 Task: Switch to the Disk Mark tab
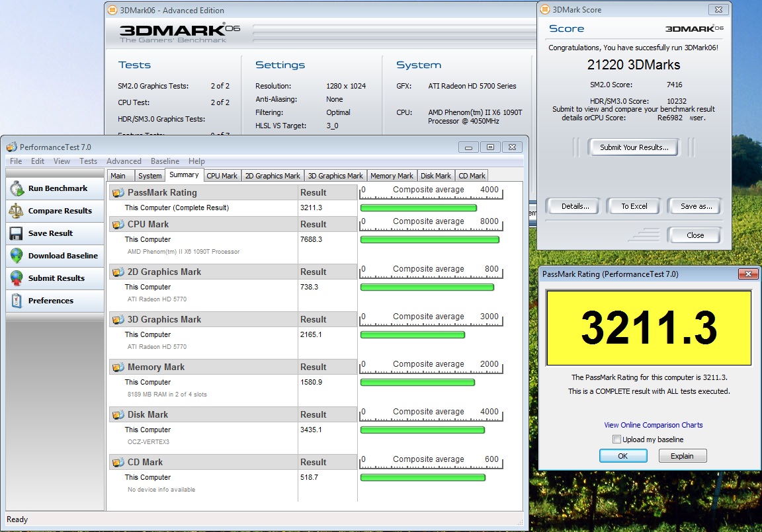[x=436, y=176]
